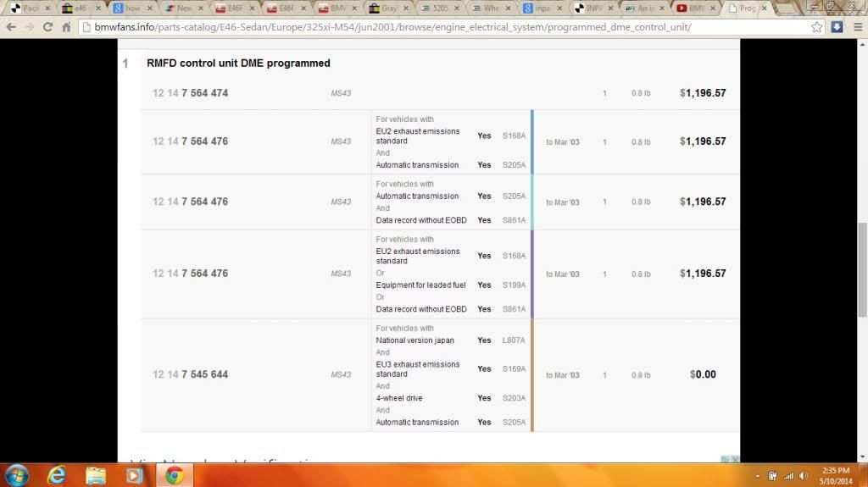This screenshot has height=487, width=868.
Task: Close the ad with the X
Action: point(735,459)
